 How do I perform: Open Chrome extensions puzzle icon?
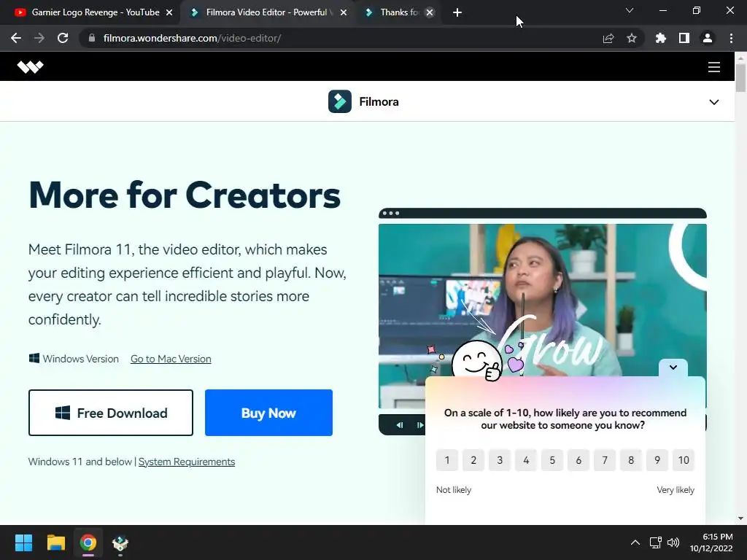[x=661, y=38]
